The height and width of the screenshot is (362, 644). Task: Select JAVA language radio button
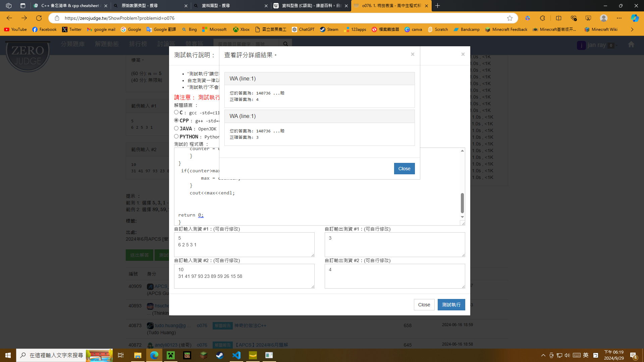[176, 128]
